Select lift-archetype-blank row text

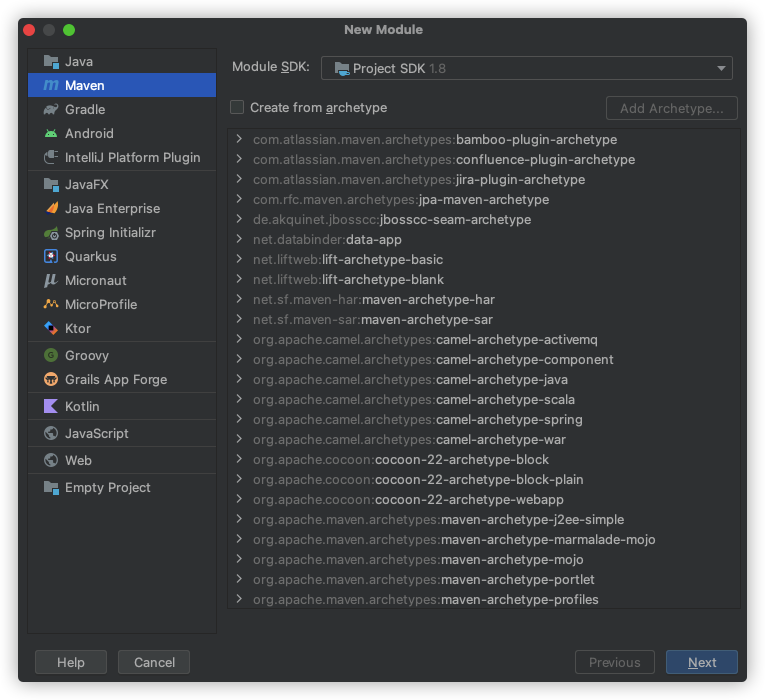pos(348,280)
